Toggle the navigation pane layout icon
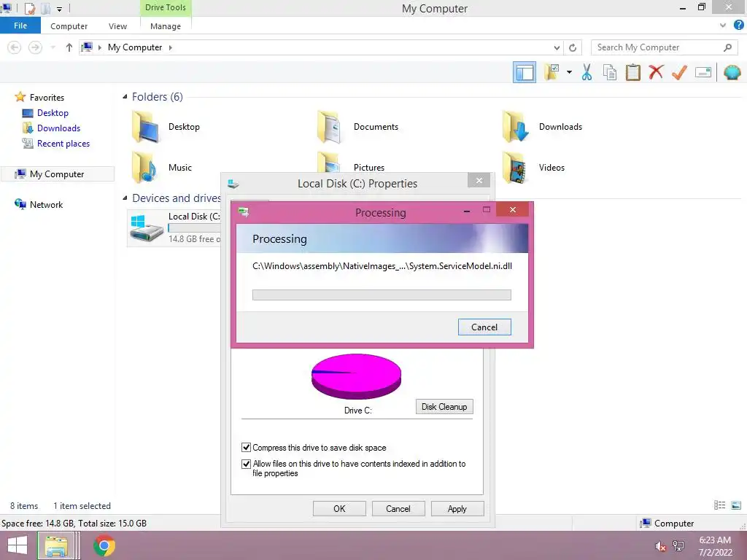Viewport: 747px width, 560px height. [524, 72]
